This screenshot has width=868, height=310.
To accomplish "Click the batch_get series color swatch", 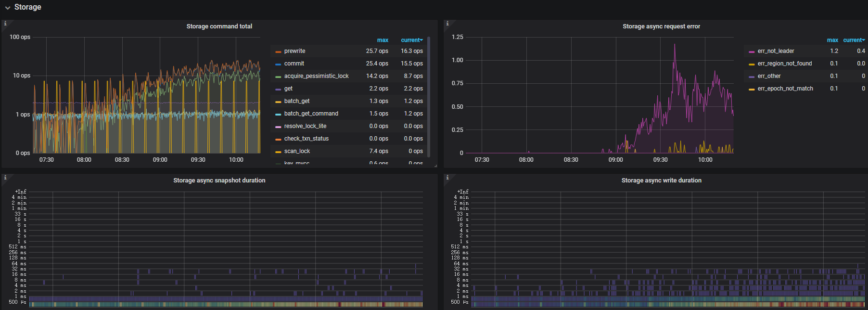I will click(278, 102).
